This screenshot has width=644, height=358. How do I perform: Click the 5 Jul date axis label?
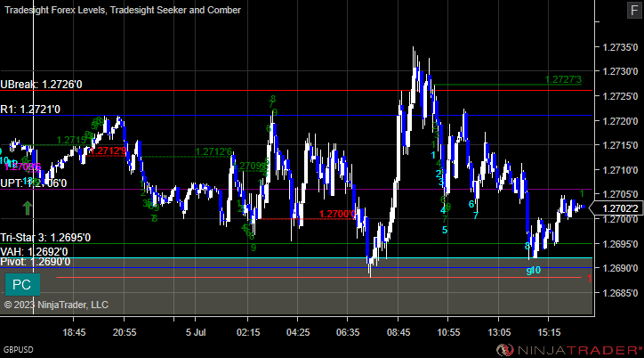click(196, 332)
